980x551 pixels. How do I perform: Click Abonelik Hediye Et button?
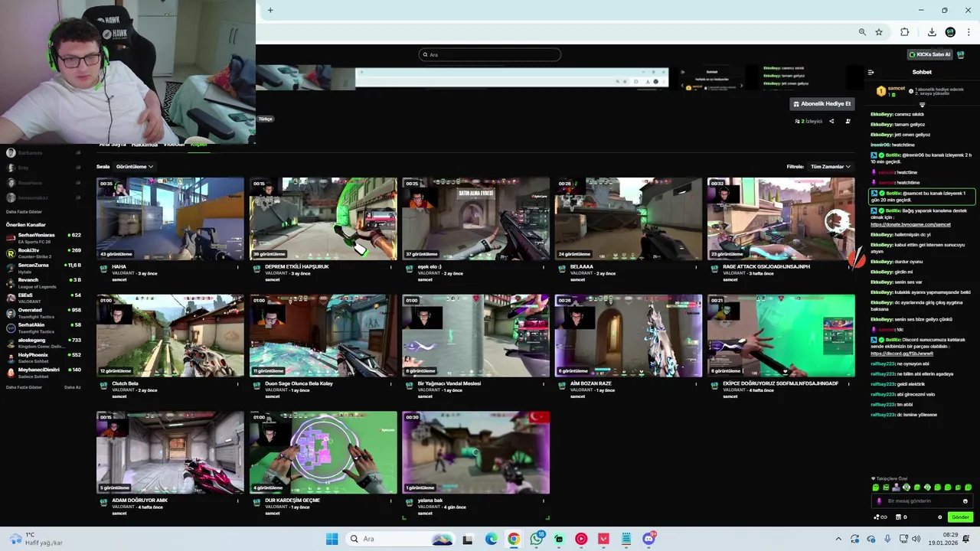(x=822, y=103)
